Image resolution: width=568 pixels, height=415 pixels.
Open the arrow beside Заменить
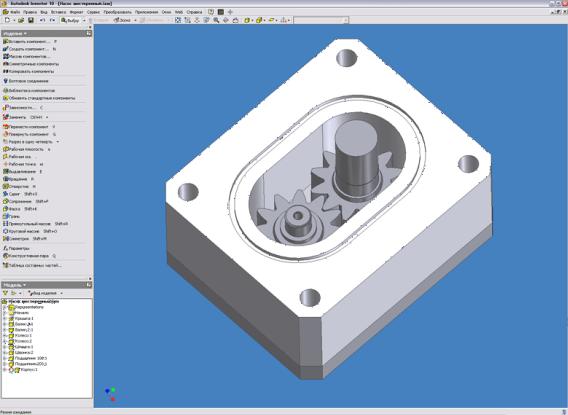coord(47,117)
